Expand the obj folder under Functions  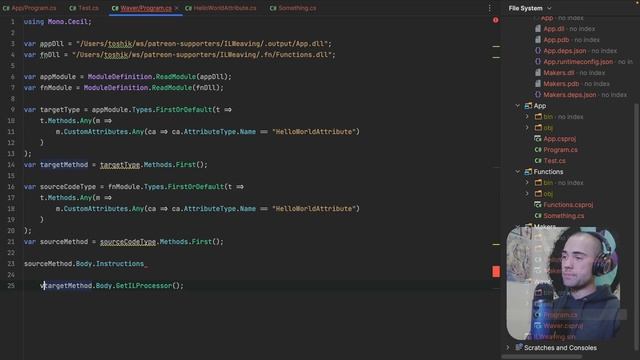coord(527,194)
